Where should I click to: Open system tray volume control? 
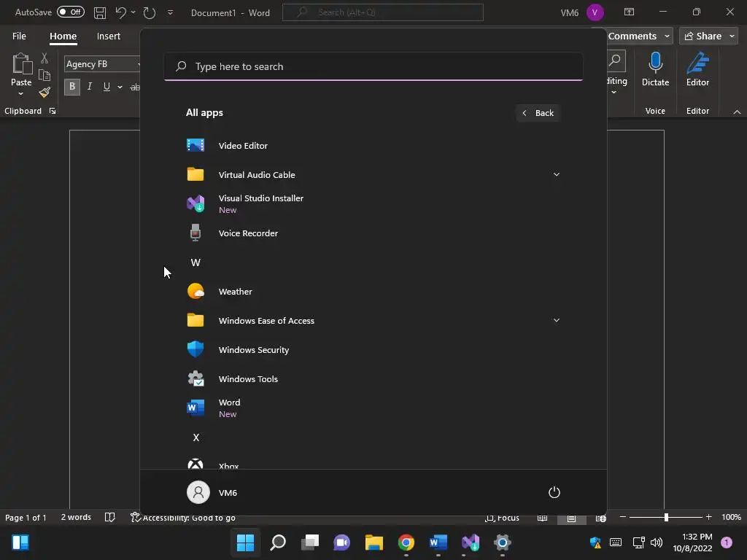(657, 542)
